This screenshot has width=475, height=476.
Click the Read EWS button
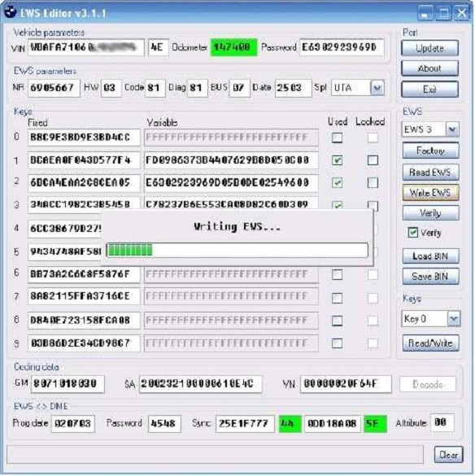tap(430, 172)
